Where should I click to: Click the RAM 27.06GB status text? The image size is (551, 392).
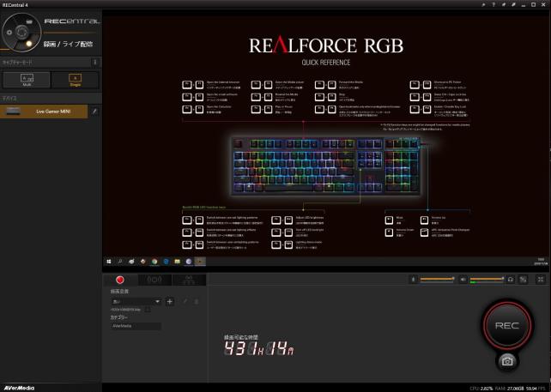[510, 389]
